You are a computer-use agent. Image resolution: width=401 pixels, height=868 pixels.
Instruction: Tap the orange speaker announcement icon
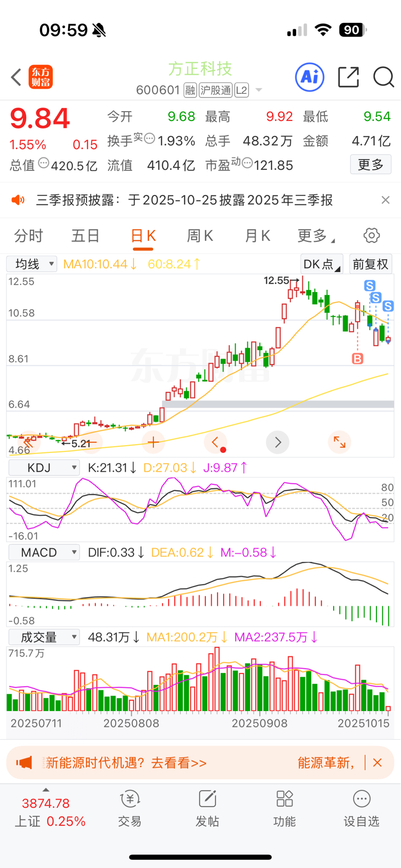point(18,200)
